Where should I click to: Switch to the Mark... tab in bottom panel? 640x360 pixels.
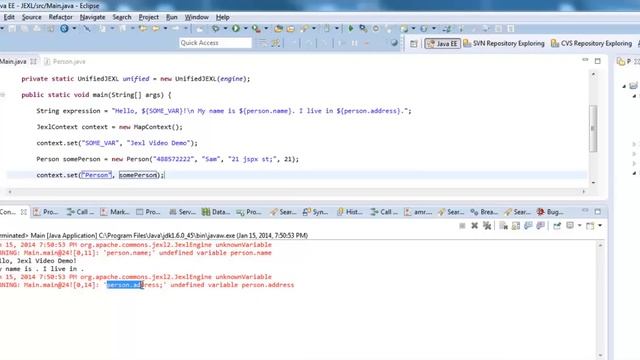(x=115, y=212)
